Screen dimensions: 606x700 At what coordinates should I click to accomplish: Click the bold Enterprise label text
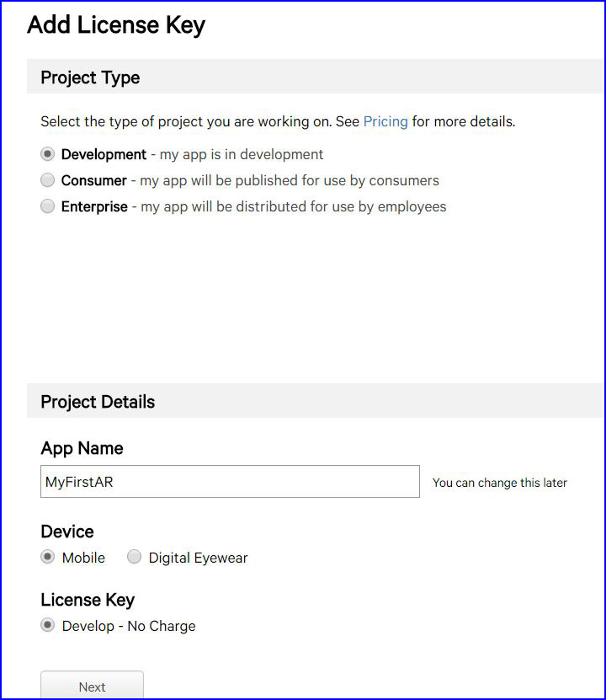[x=94, y=206]
